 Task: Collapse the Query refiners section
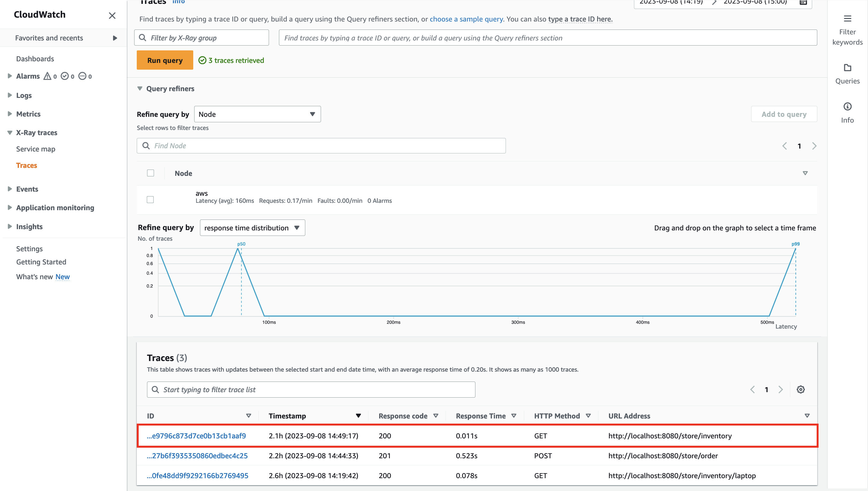coord(140,89)
